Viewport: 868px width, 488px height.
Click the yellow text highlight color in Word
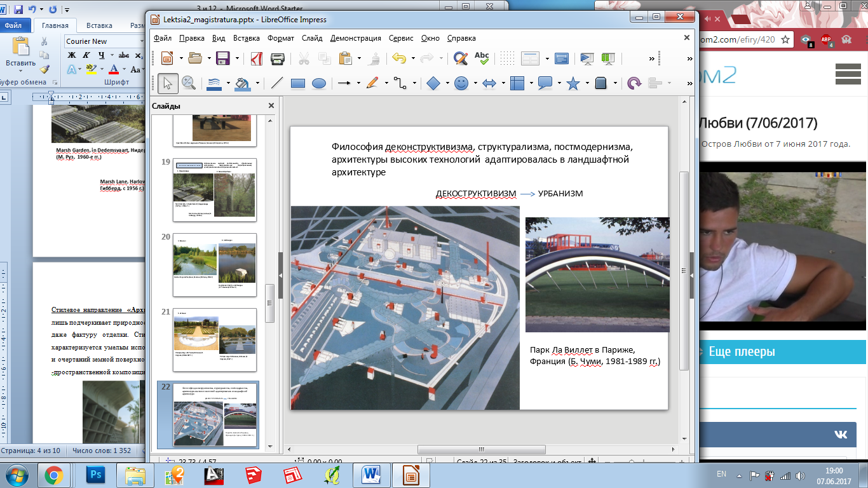(91, 69)
